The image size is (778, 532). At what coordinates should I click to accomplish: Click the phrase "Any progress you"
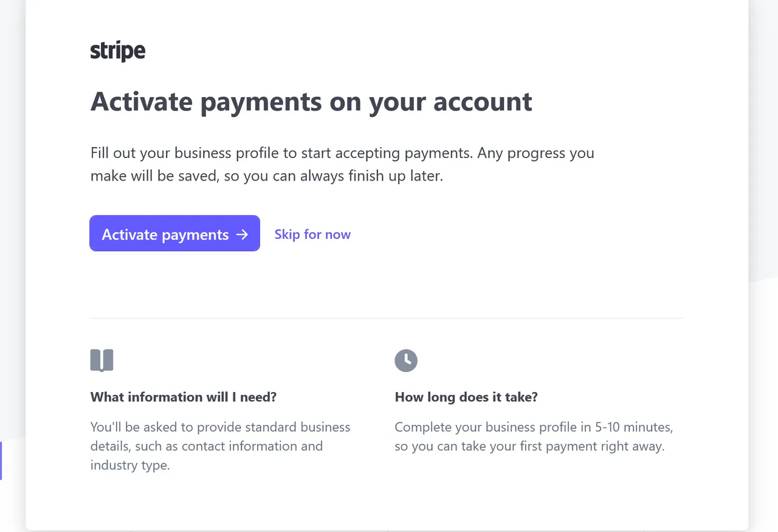(x=535, y=153)
